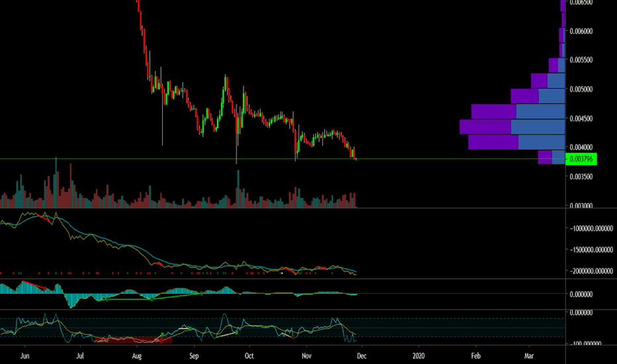This screenshot has width=617, height=364.
Task: Click the -1500000.000000 indicator scale value
Action: 591,250
